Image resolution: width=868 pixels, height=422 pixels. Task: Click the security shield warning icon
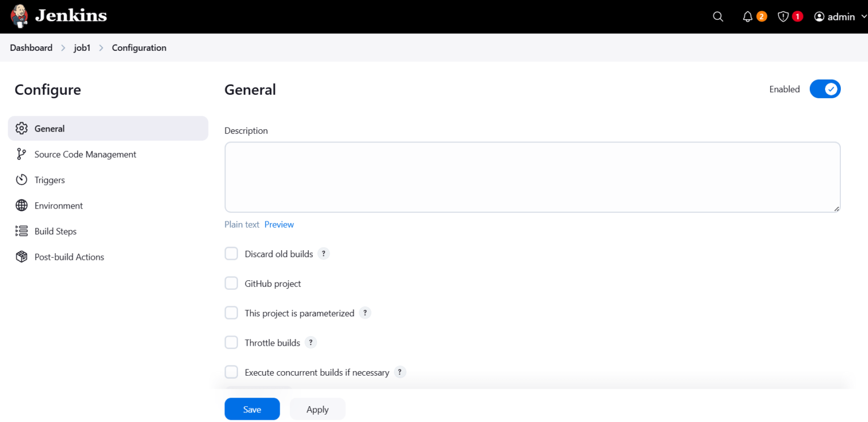coord(784,16)
